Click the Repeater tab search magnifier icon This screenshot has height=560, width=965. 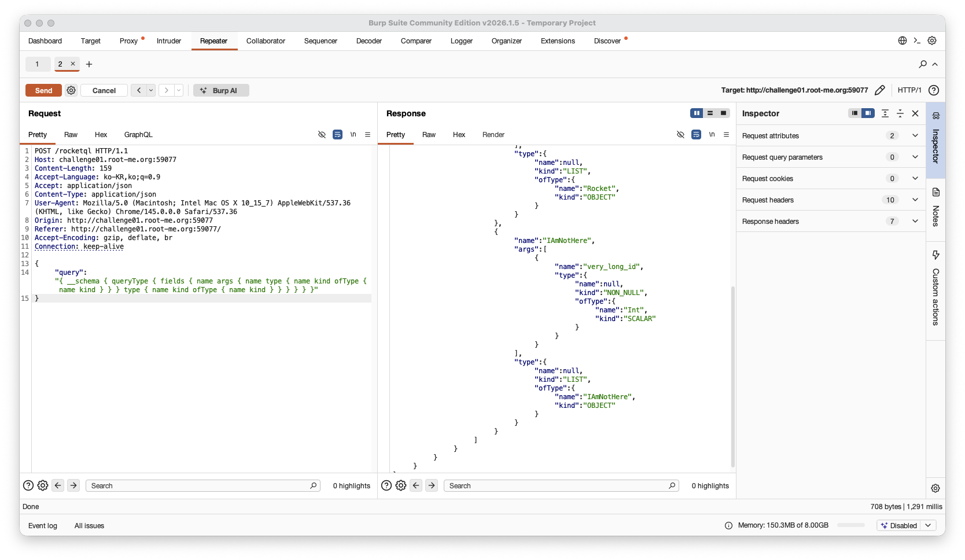click(x=923, y=64)
